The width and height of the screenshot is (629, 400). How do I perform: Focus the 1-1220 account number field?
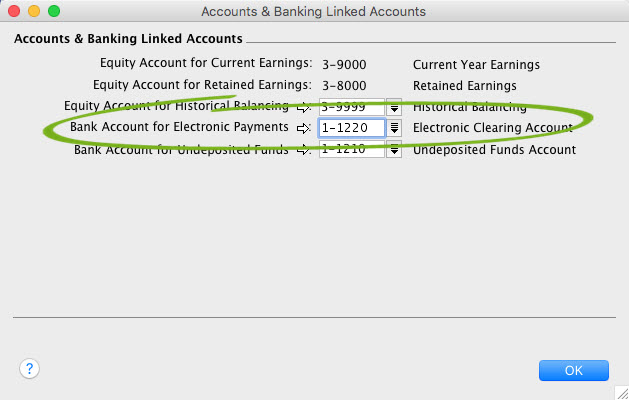[x=351, y=128]
